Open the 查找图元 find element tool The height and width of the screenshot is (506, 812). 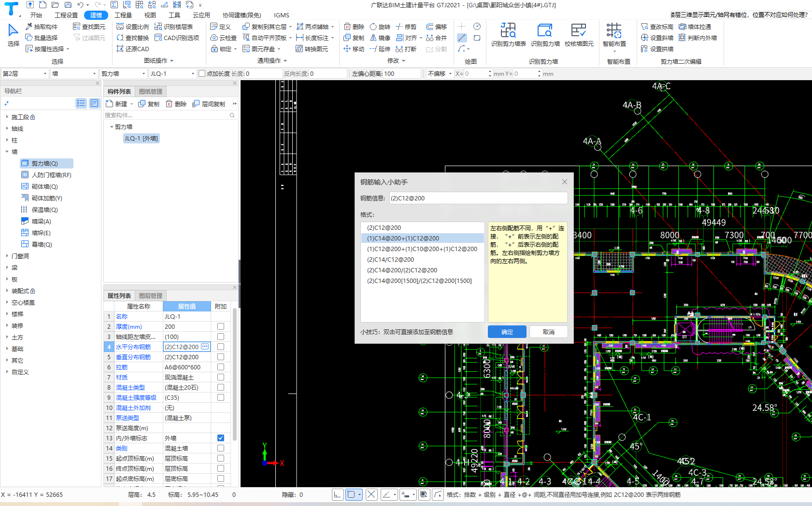pos(89,27)
